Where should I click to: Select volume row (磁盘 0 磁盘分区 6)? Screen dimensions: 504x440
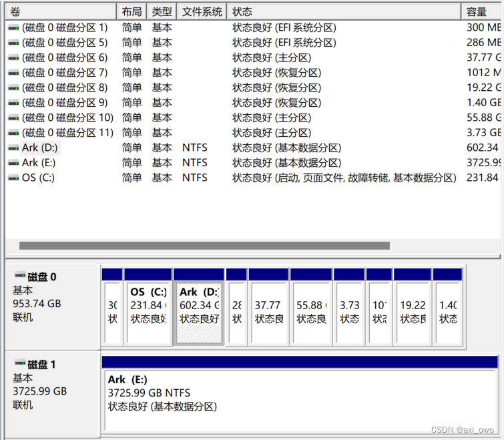(254, 58)
